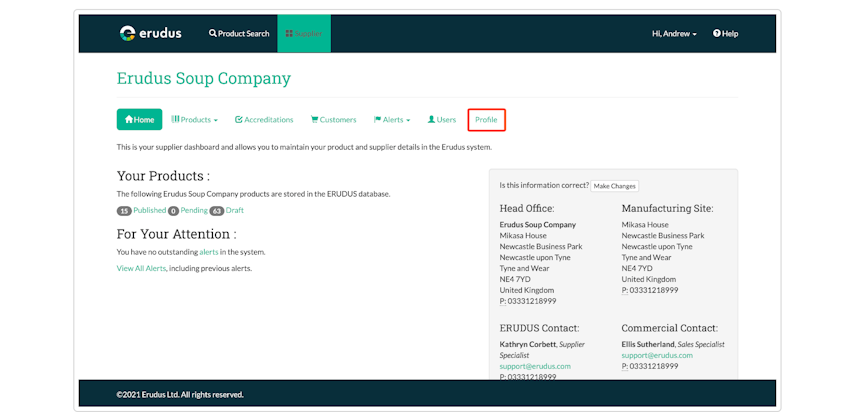
Task: Go to the Home tab
Action: [x=140, y=119]
